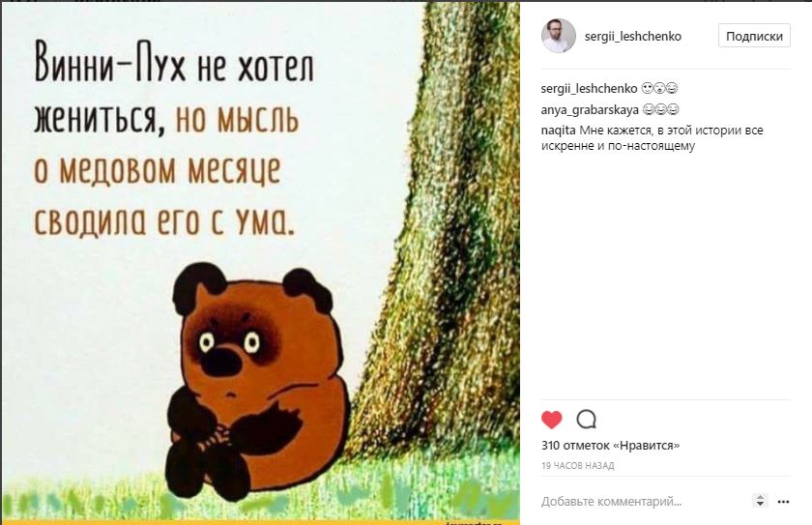The image size is (812, 525).
Task: Click the Подписки button
Action: [754, 36]
